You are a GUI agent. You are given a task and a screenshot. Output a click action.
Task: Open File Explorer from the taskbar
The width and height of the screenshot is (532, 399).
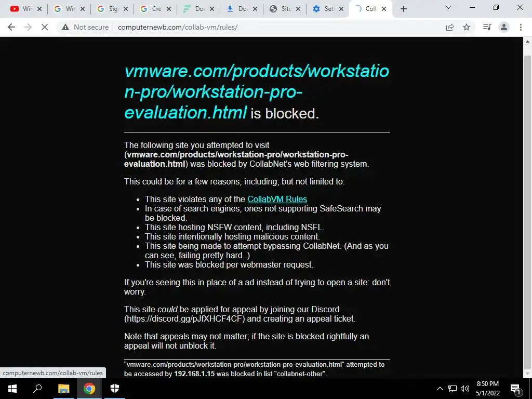63,389
